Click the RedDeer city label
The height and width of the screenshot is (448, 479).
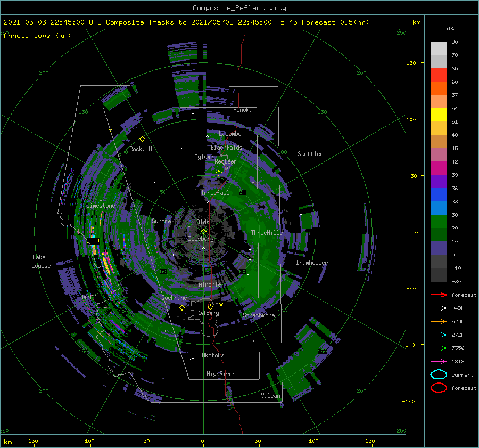tap(226, 161)
